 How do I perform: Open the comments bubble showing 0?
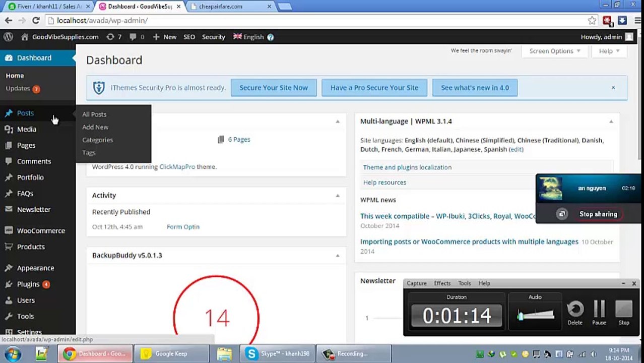click(137, 37)
